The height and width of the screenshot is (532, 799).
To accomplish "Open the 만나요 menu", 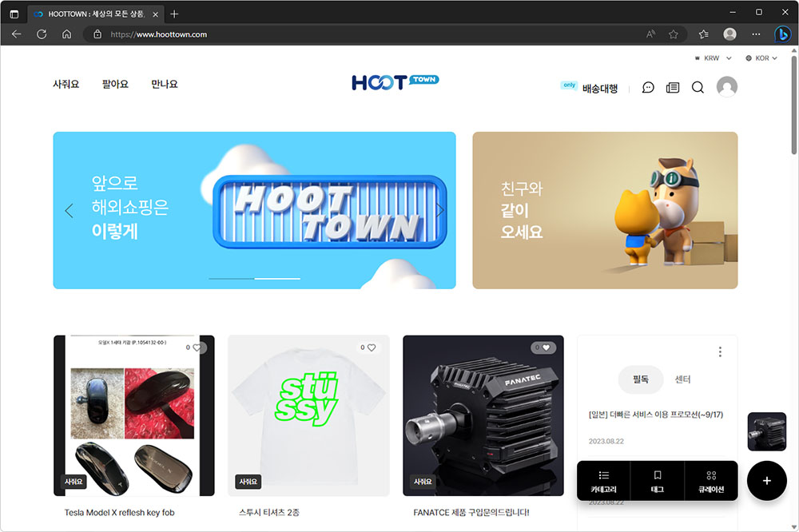I will 164,84.
